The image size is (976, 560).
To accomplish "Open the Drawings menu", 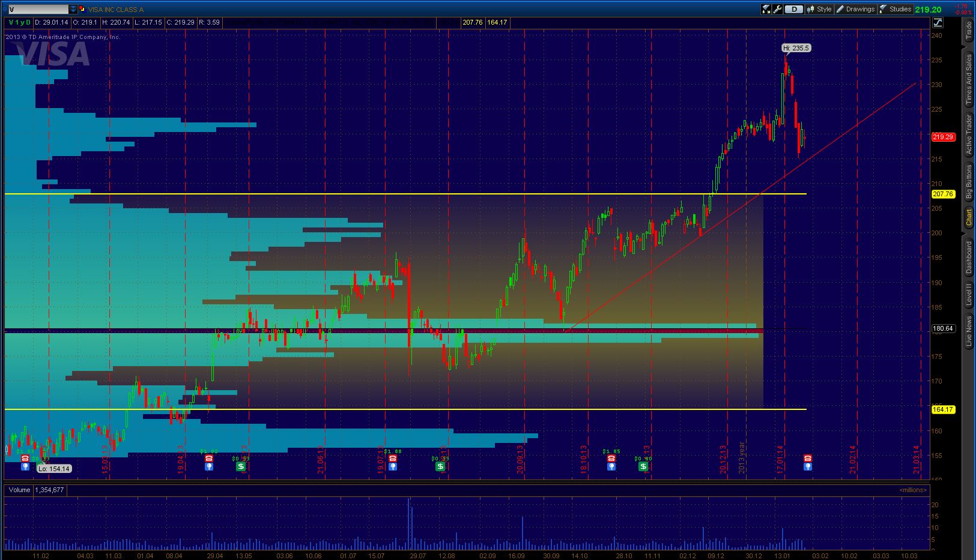I will tap(855, 9).
